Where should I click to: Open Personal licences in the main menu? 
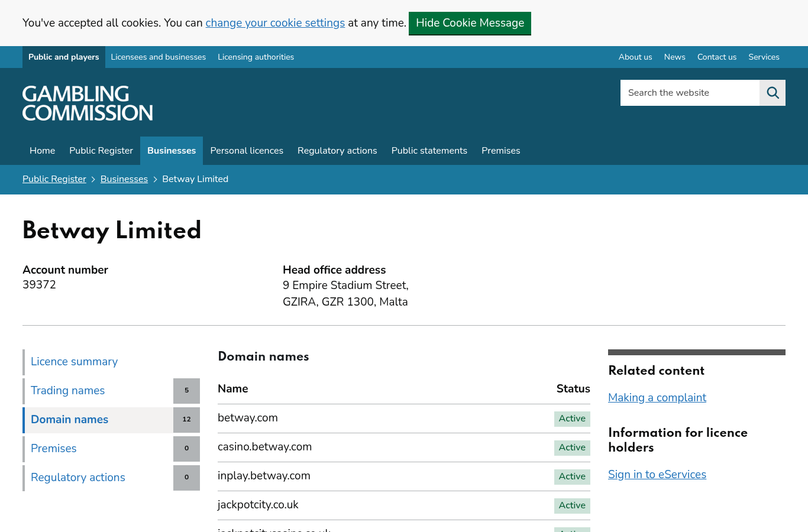[x=247, y=151]
